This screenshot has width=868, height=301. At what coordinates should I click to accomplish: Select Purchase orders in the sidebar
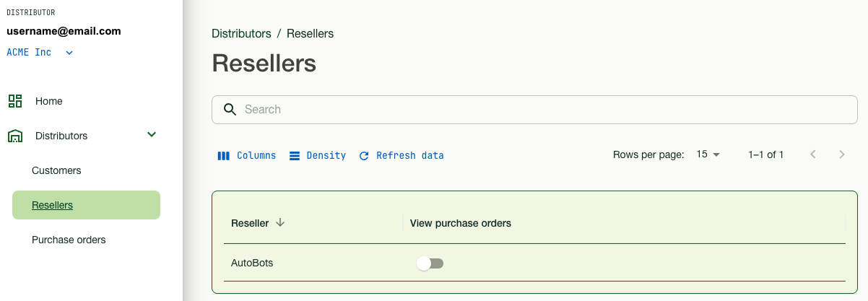[69, 240]
